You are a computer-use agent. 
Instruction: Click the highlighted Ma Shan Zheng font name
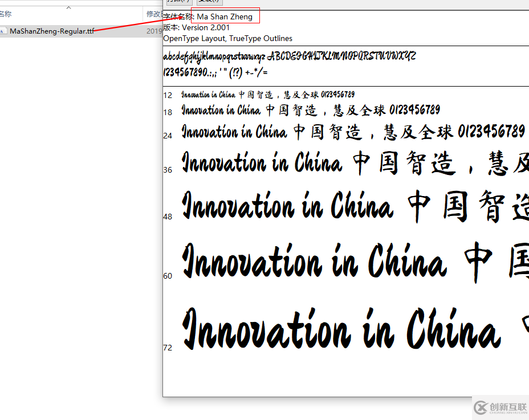pyautogui.click(x=225, y=17)
